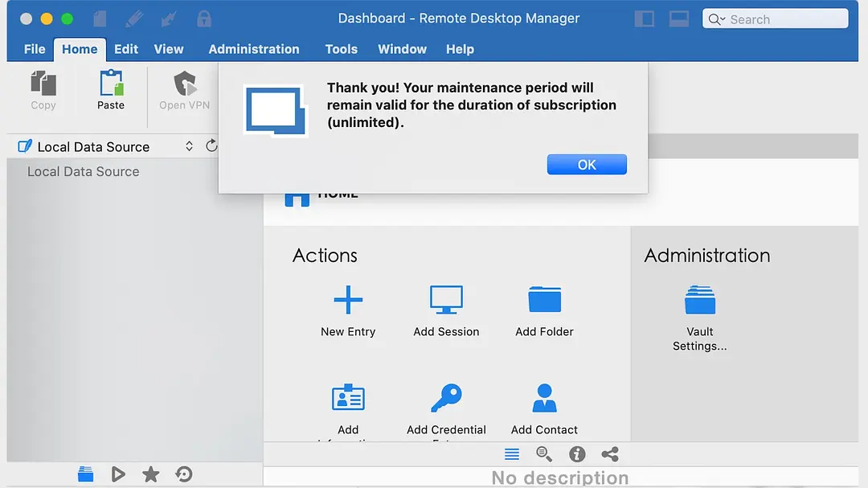This screenshot has width=868, height=488.
Task: Show recent entries history icon
Action: tap(184, 474)
